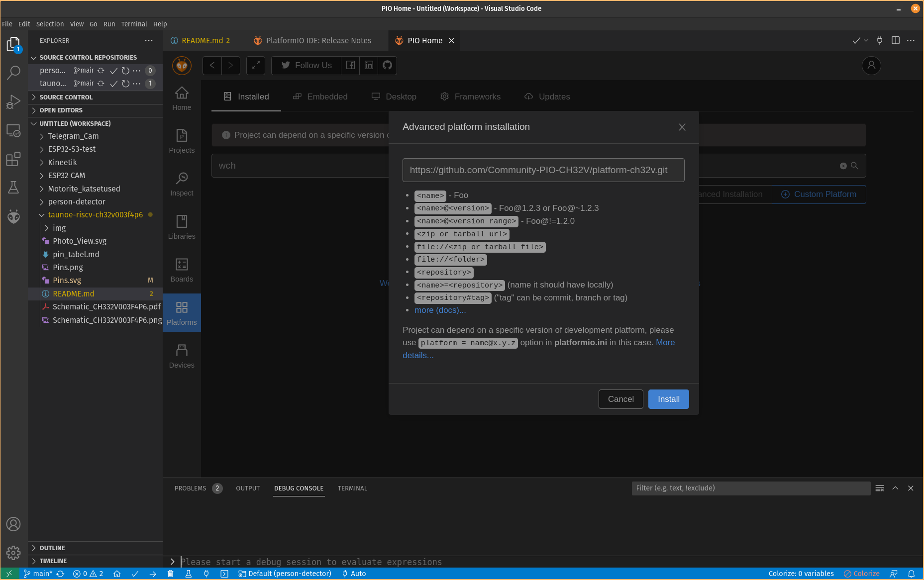
Task: Maximize the bottom panel with chevron up
Action: (x=895, y=488)
